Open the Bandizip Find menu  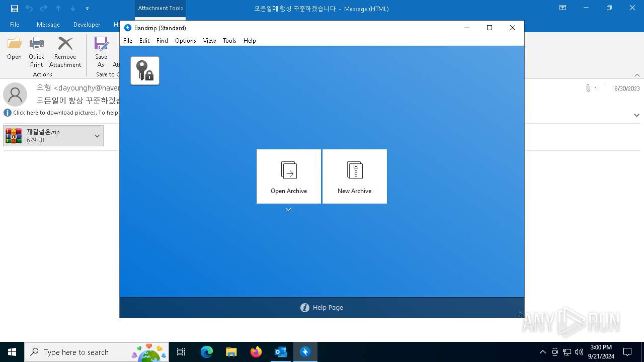pos(162,41)
